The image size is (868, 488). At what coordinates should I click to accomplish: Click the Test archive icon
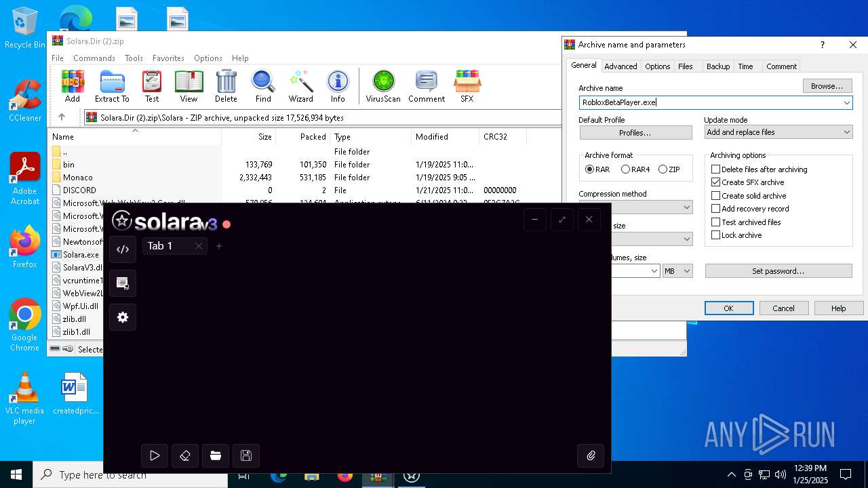[152, 86]
